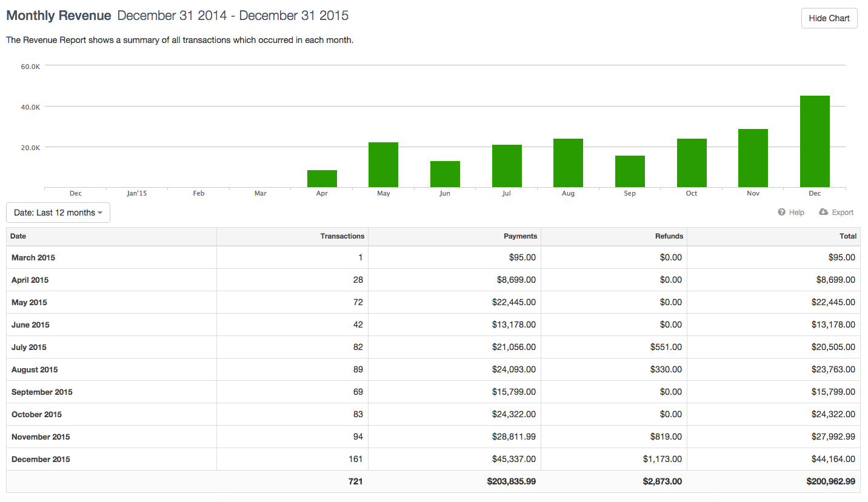Click the Export cloud icon
Image resolution: width=868 pixels, height=502 pixels.
coord(823,212)
